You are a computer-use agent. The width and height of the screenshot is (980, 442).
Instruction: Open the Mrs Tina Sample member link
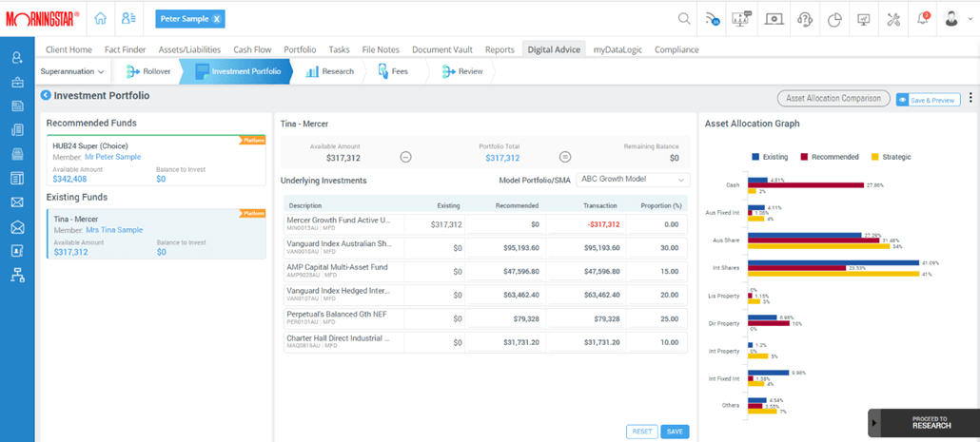point(114,230)
